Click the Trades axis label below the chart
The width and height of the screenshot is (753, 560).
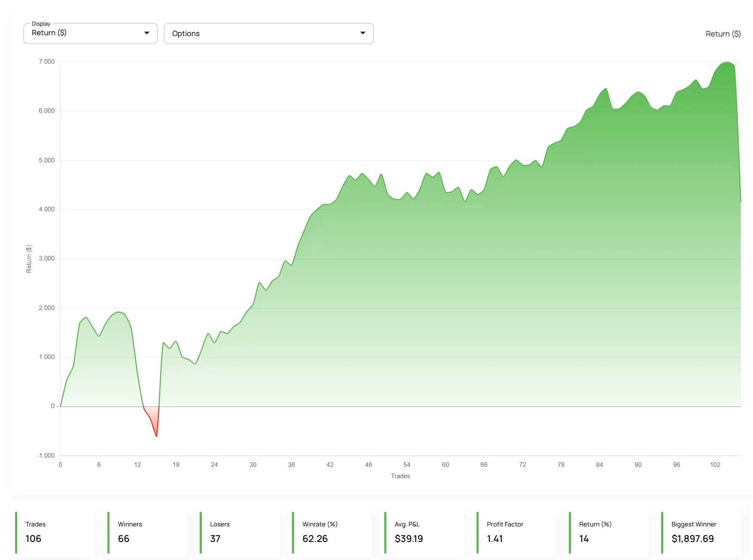[x=400, y=476]
